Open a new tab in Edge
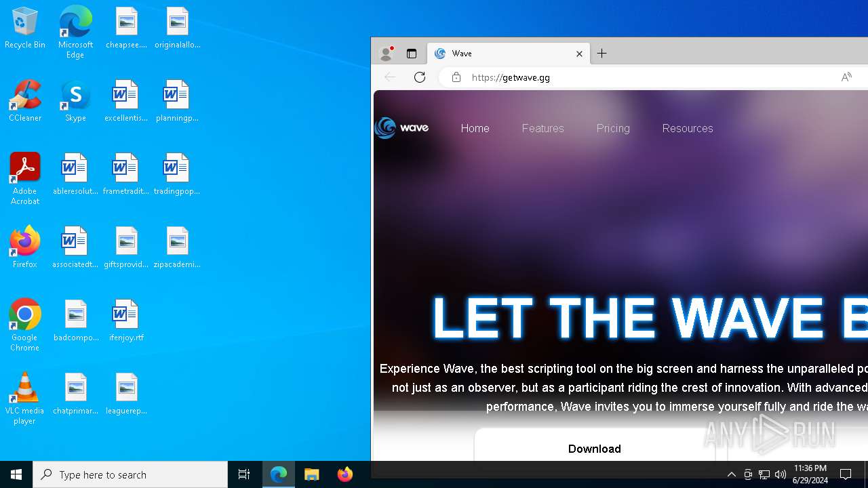This screenshot has height=488, width=868. coord(601,54)
